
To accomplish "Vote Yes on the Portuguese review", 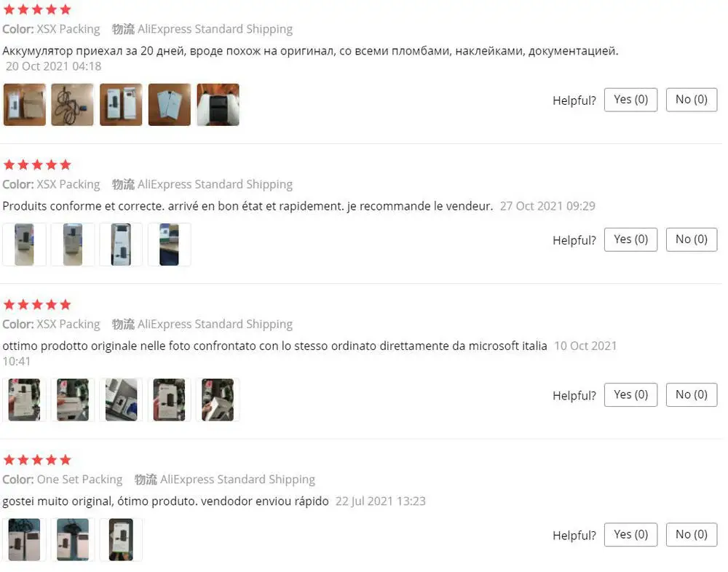I will pos(630,534).
